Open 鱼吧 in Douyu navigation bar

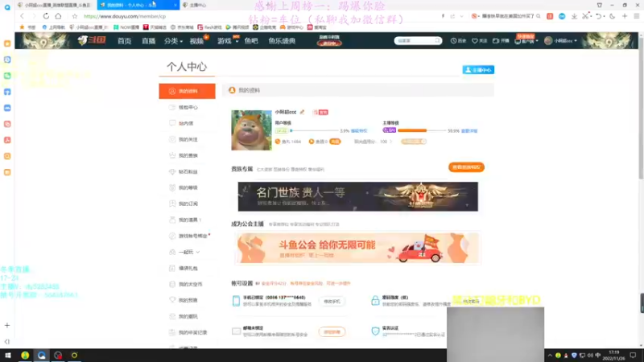[251, 41]
